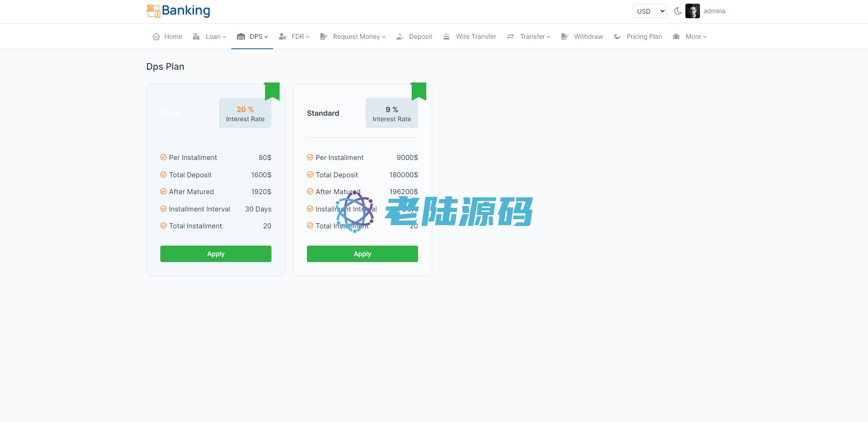Open the USD currency dropdown
The image size is (868, 422).
[x=649, y=11]
